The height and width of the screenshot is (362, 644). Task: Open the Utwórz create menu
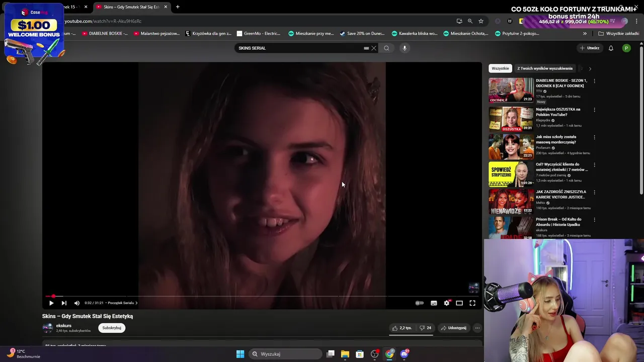pyautogui.click(x=590, y=48)
